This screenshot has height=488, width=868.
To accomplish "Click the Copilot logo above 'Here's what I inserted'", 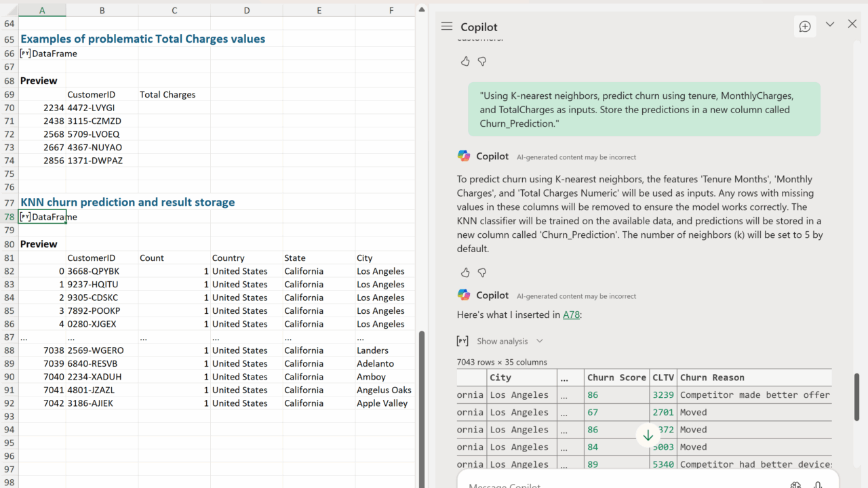I will coord(464,296).
